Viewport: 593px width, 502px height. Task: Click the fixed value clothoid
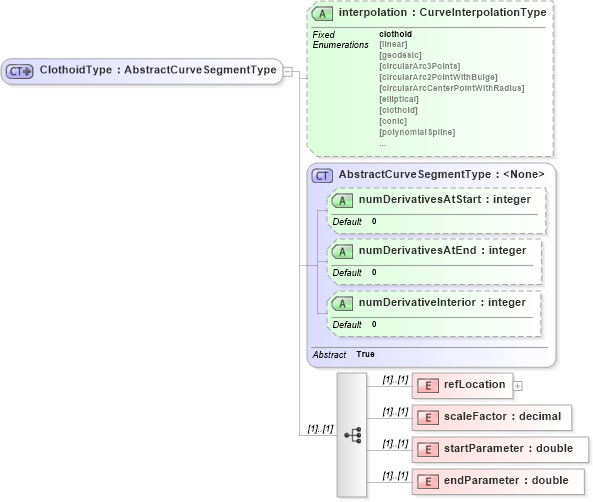395,34
